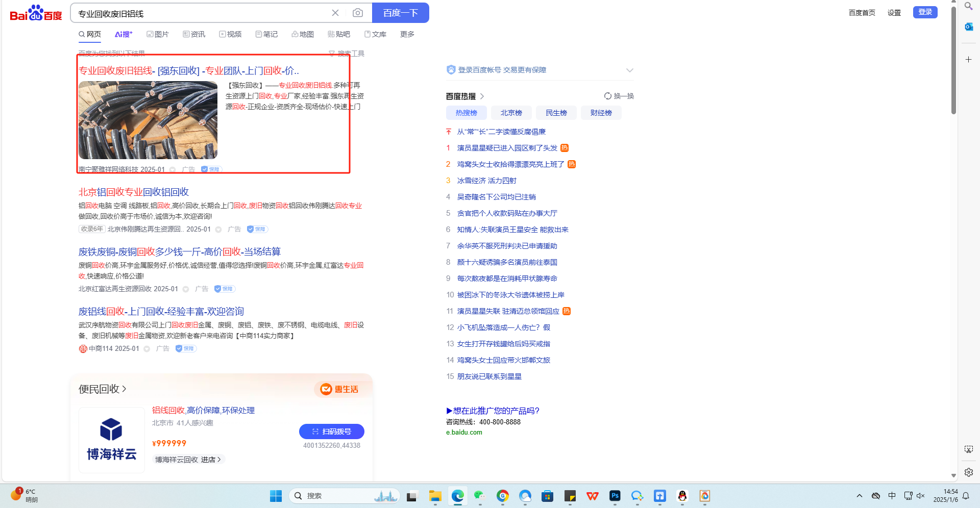
Task: Expand the 便民回收 section arrow
Action: [124, 389]
